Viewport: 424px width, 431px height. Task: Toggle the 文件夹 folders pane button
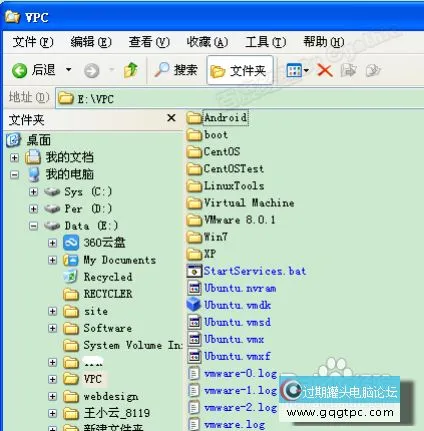coord(240,71)
